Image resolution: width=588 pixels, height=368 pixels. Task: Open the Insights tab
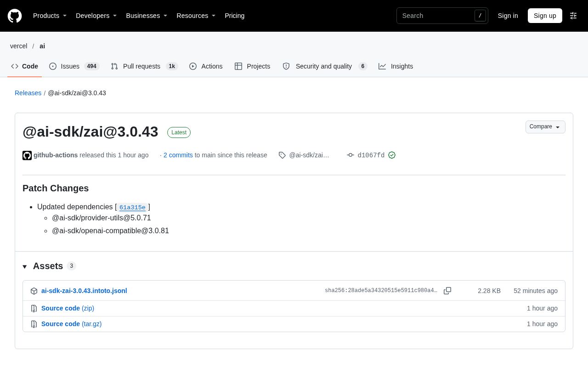coord(396,66)
